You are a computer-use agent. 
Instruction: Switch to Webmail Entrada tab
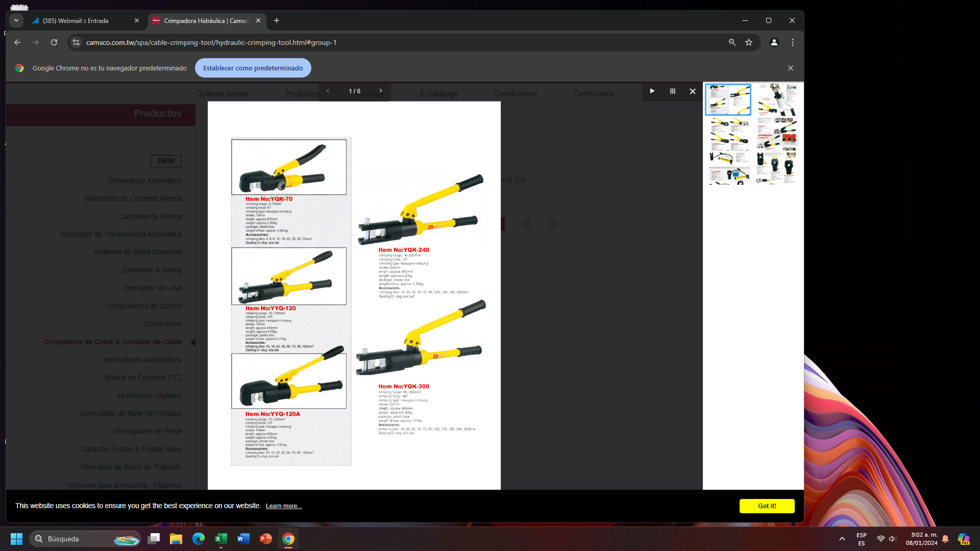point(85,21)
